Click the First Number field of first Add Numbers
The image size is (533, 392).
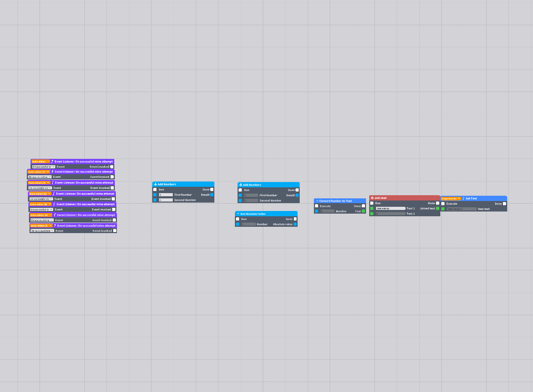click(x=166, y=195)
